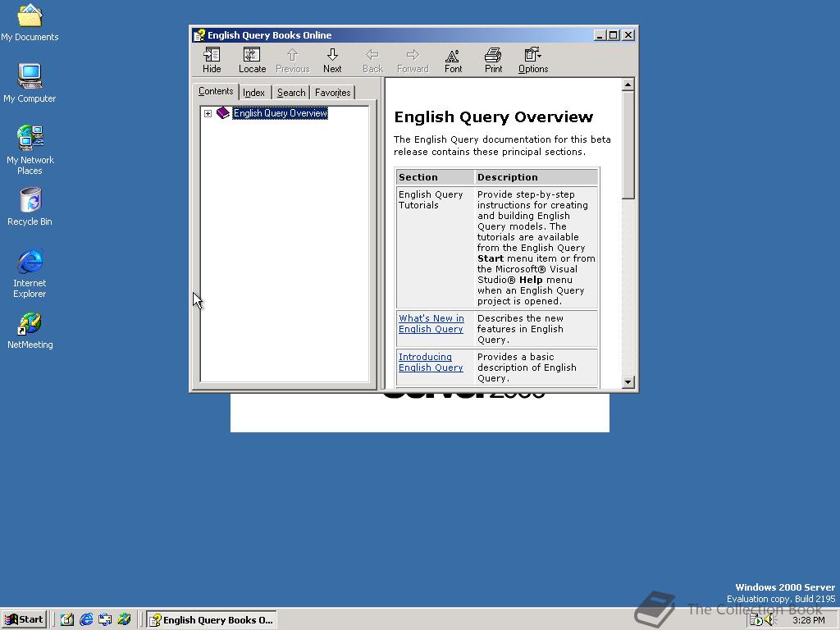Click the English Query Tutorials cell
This screenshot has height=630, width=840.
[436, 248]
